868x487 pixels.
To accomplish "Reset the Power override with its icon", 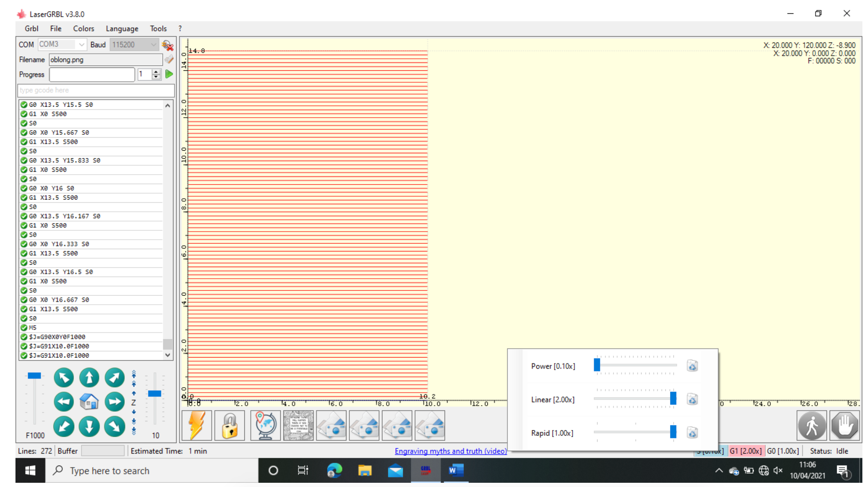I will [692, 366].
